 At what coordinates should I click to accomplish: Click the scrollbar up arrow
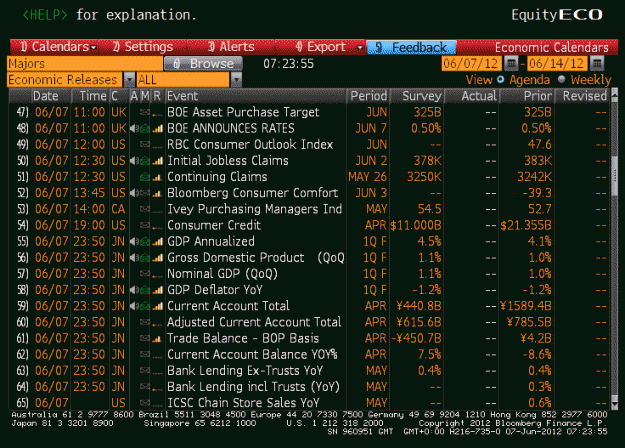click(x=614, y=95)
